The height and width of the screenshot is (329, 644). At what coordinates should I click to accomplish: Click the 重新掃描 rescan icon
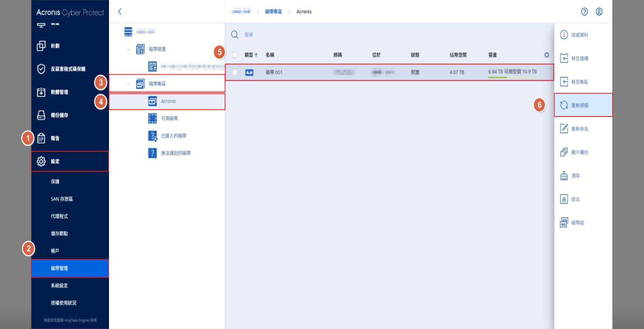tap(564, 105)
